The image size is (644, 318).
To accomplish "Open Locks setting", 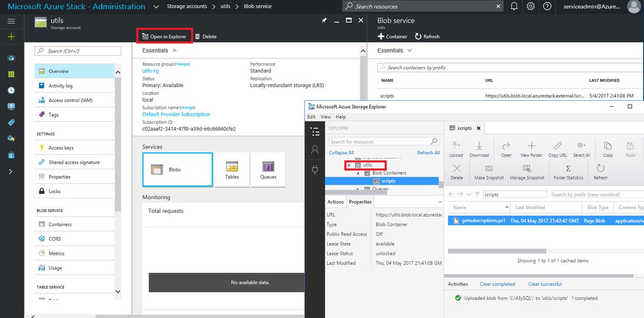I will coord(75,191).
